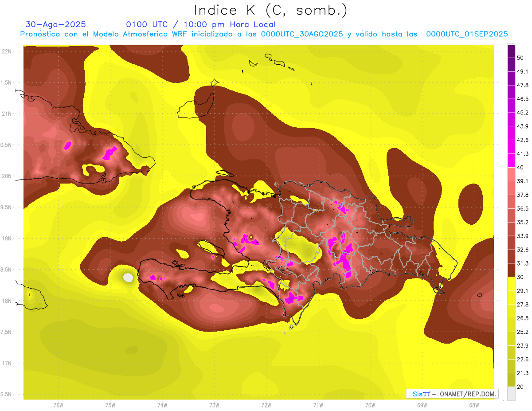Click the color bar label '43.9'
Image resolution: width=532 pixels, height=411 pixels.
point(522,126)
